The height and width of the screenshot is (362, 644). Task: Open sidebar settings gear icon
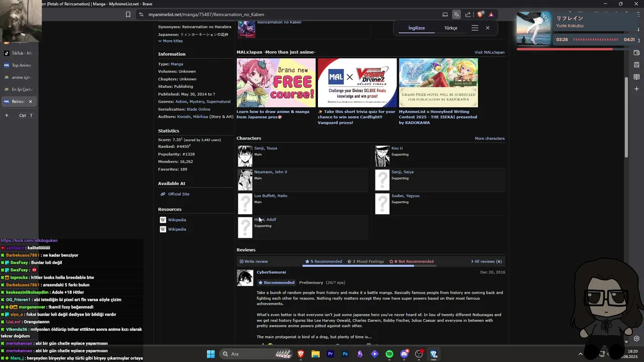(x=636, y=339)
